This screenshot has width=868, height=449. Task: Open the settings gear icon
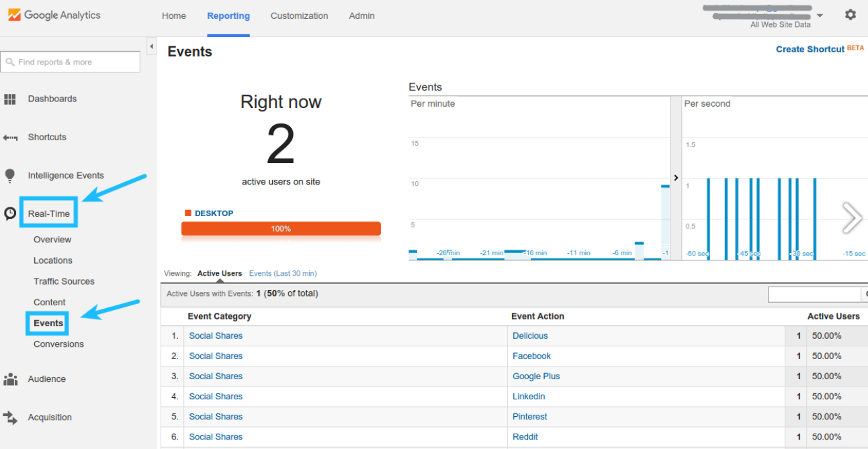pos(851,14)
